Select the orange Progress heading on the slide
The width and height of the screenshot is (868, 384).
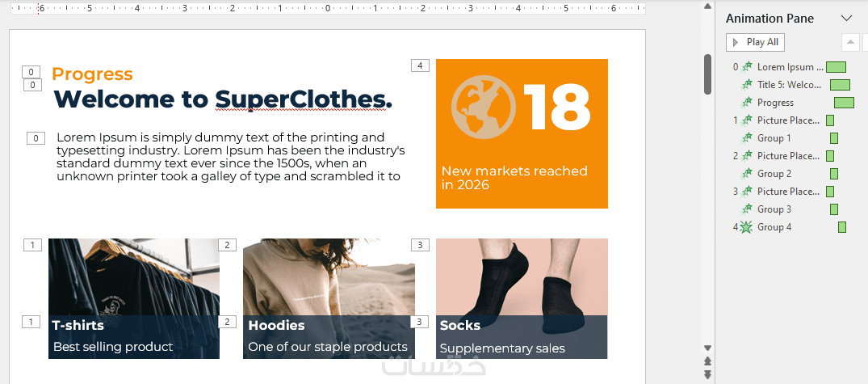point(92,74)
